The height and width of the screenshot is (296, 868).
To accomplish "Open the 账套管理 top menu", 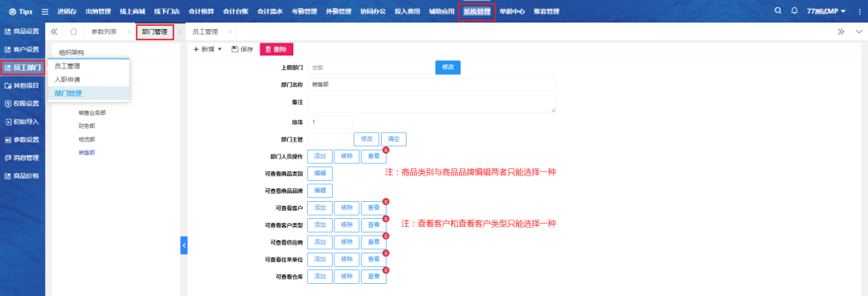I will click(x=547, y=11).
